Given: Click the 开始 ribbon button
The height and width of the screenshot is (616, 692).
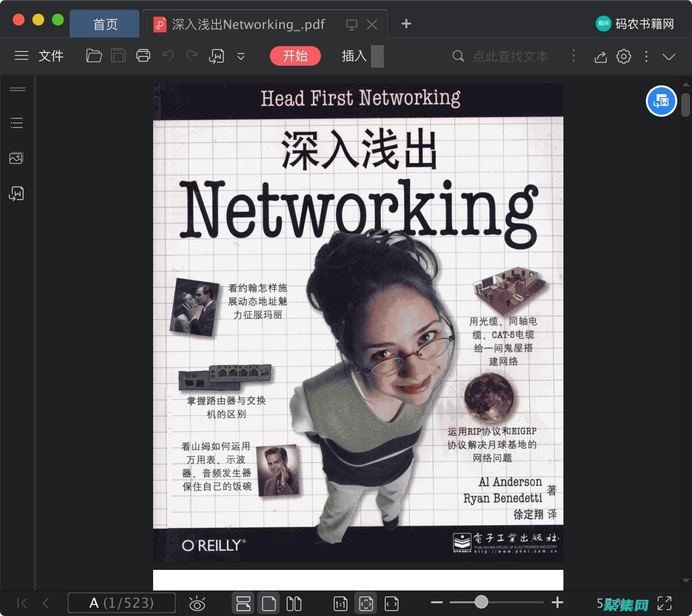Looking at the screenshot, I should pyautogui.click(x=295, y=56).
